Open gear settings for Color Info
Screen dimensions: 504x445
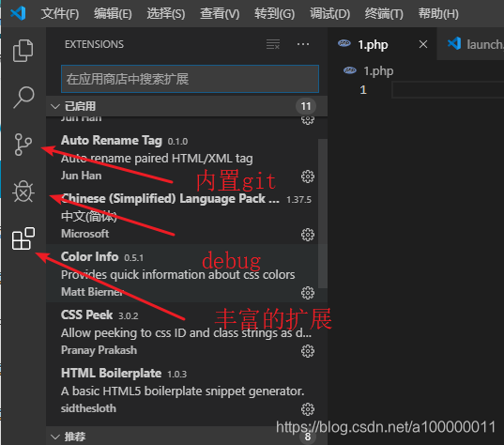[308, 293]
